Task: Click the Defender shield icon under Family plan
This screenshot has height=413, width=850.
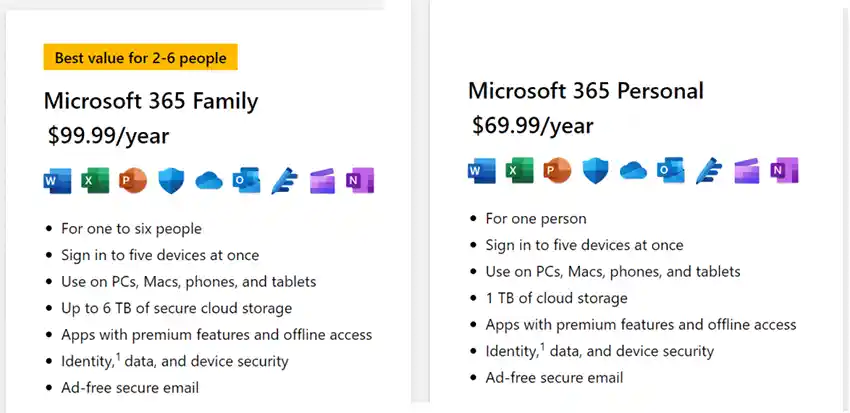Action: [x=170, y=181]
